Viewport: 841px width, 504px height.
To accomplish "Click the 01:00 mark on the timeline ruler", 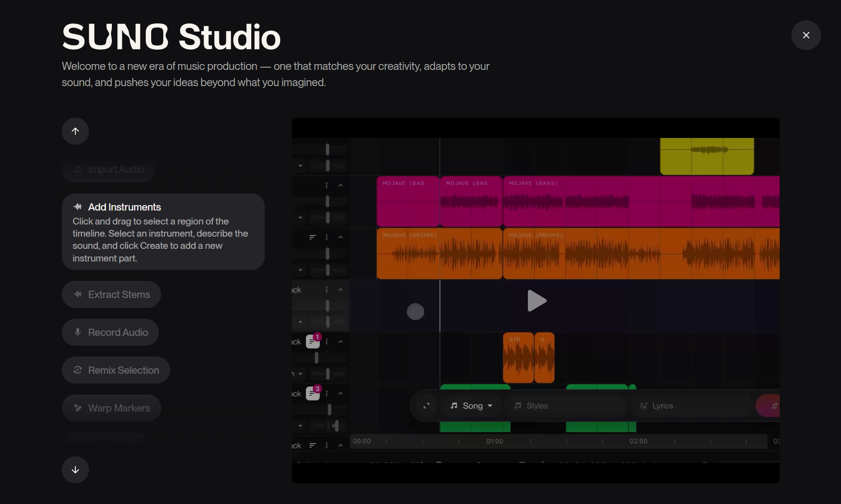I will click(x=495, y=441).
